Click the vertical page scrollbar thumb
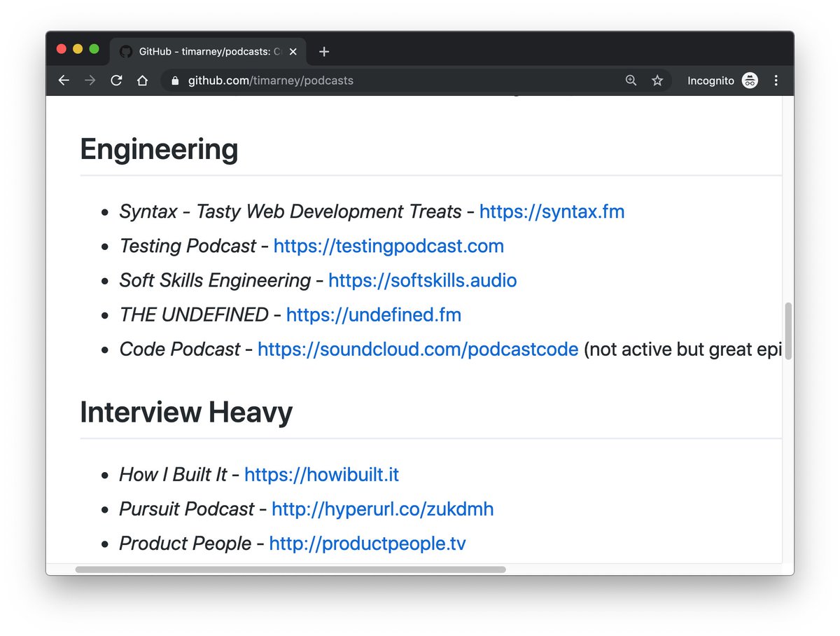Image resolution: width=840 pixels, height=636 pixels. click(x=788, y=331)
